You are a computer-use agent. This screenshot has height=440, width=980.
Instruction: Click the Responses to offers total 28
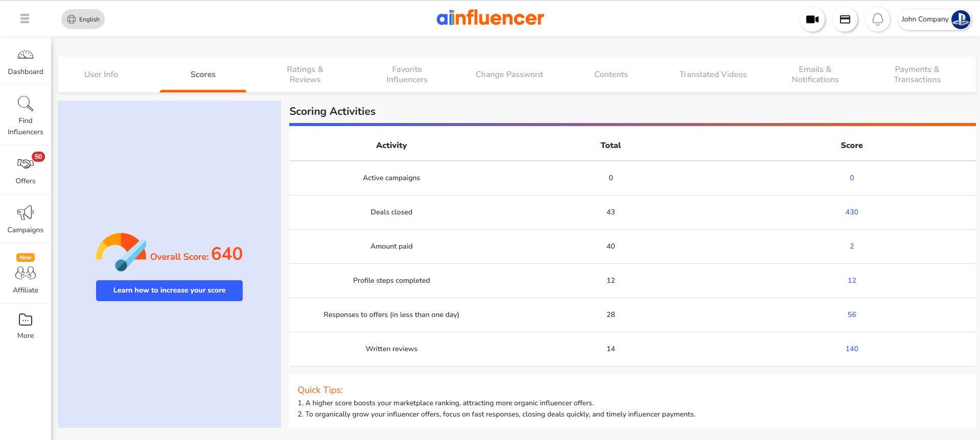click(x=611, y=315)
